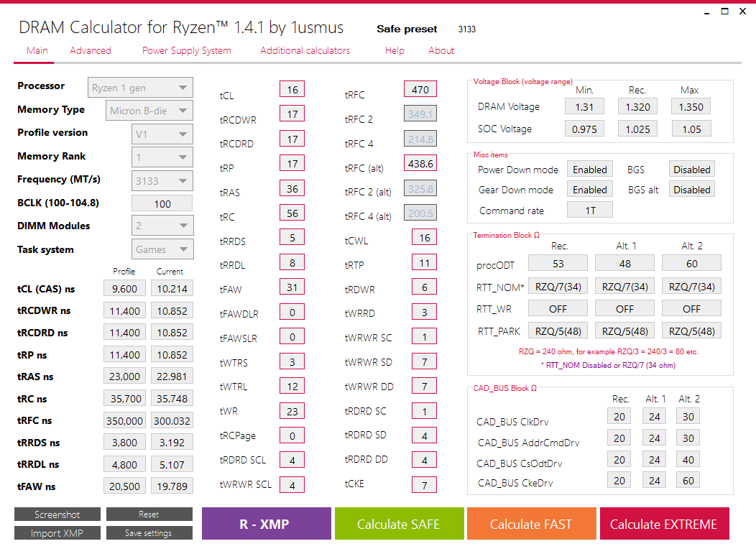Image resolution: width=756 pixels, height=554 pixels.
Task: Click the purple R - XMP button
Action: tap(266, 524)
